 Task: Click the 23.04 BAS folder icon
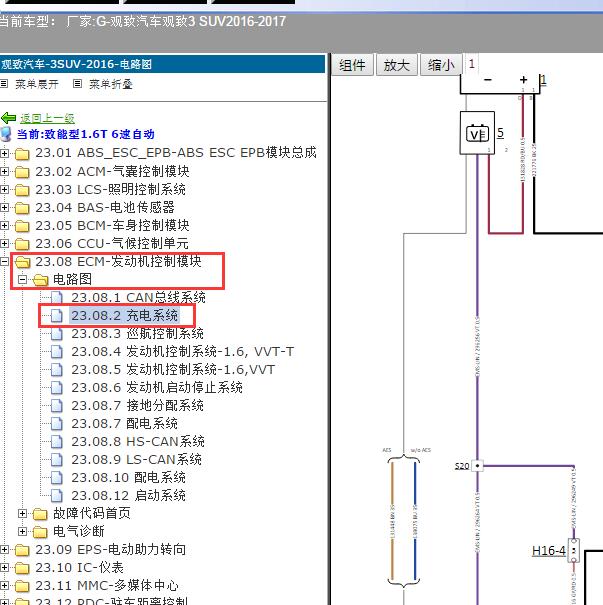pyautogui.click(x=22, y=208)
